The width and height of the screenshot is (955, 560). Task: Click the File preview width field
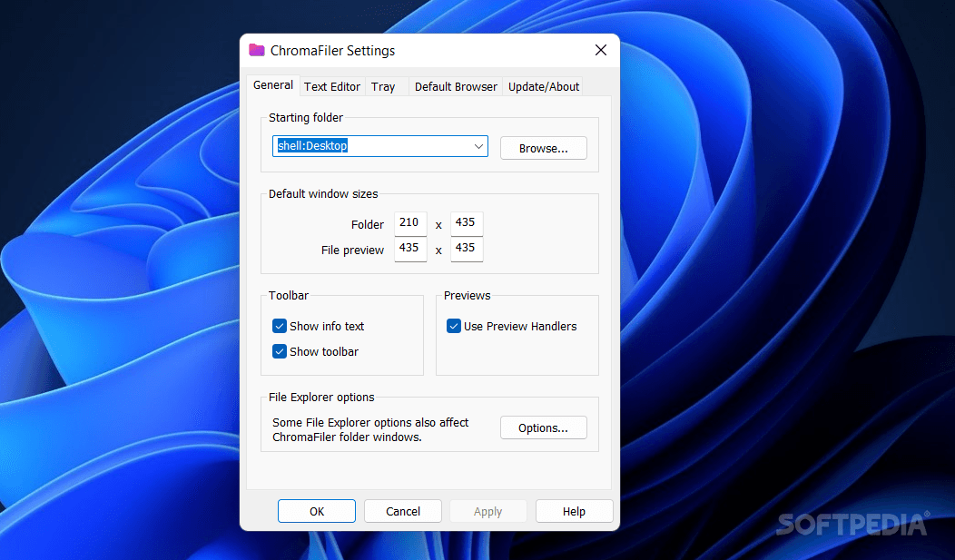[x=410, y=249]
